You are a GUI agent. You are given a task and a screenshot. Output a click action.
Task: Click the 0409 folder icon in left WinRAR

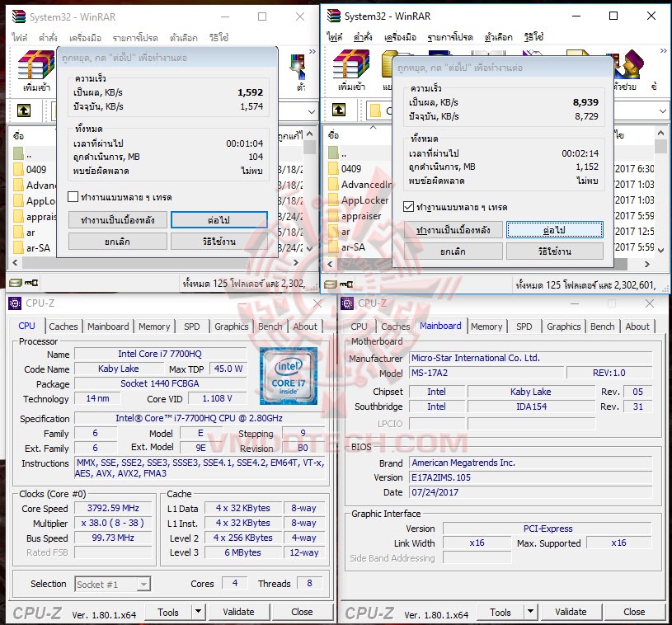[18, 169]
